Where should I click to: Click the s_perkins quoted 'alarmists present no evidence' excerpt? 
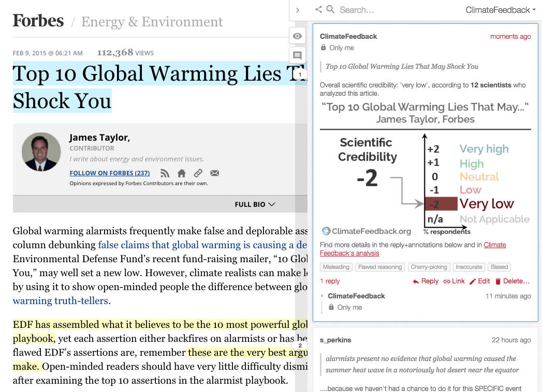tap(422, 364)
